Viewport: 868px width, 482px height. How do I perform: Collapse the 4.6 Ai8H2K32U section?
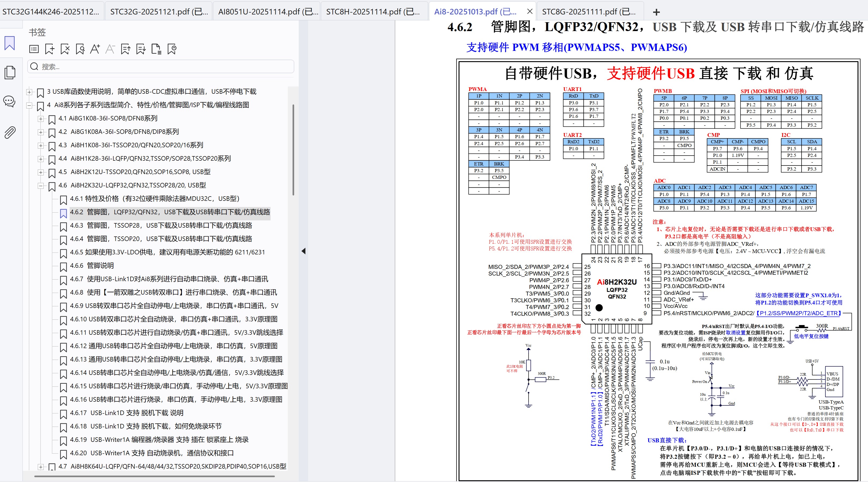(41, 186)
